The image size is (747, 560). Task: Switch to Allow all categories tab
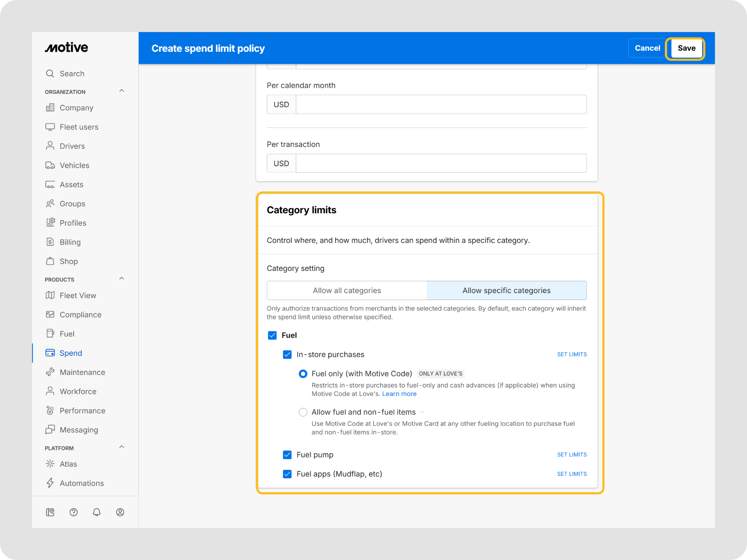click(x=347, y=291)
